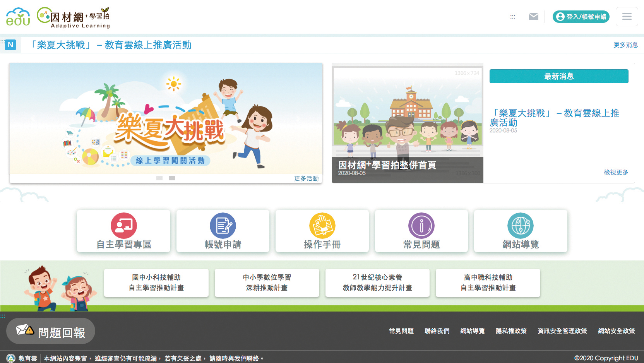Click the 更多消息 link
This screenshot has height=363, width=644.
[x=625, y=45]
